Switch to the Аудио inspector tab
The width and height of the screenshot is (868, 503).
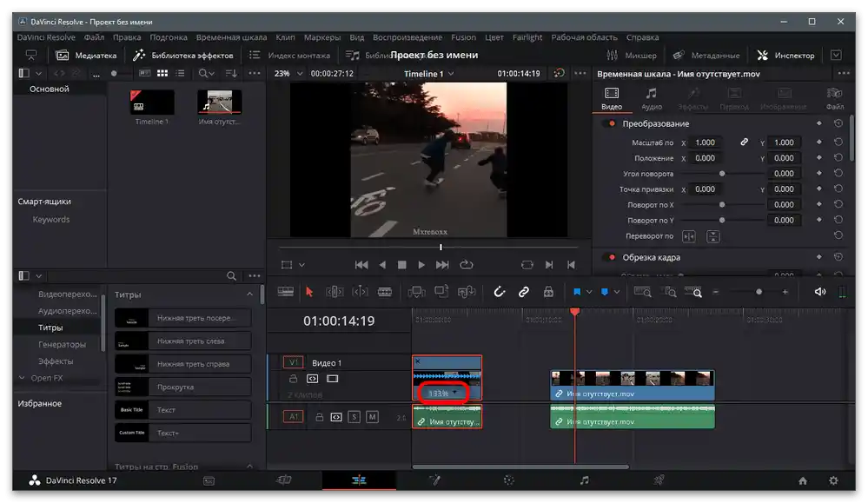pos(652,98)
